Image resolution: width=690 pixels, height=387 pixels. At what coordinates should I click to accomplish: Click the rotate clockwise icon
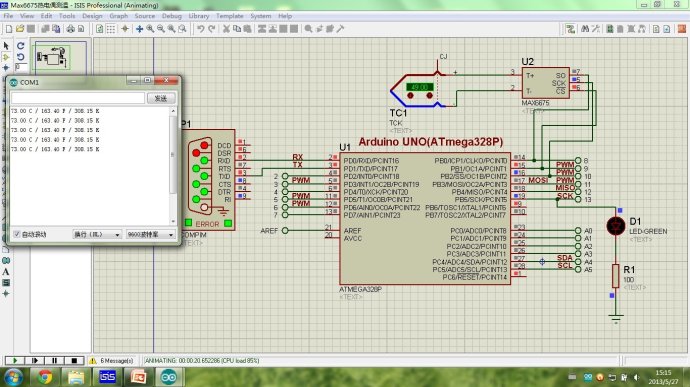(x=20, y=46)
